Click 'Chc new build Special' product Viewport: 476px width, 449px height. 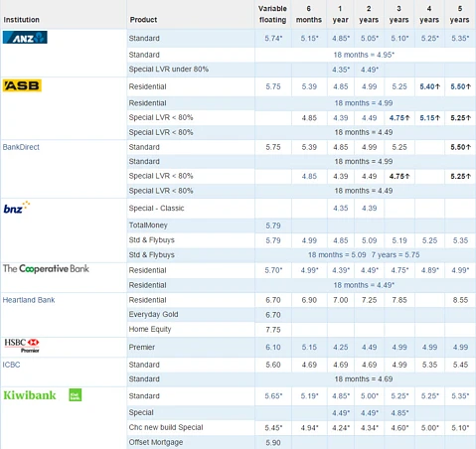click(x=166, y=427)
